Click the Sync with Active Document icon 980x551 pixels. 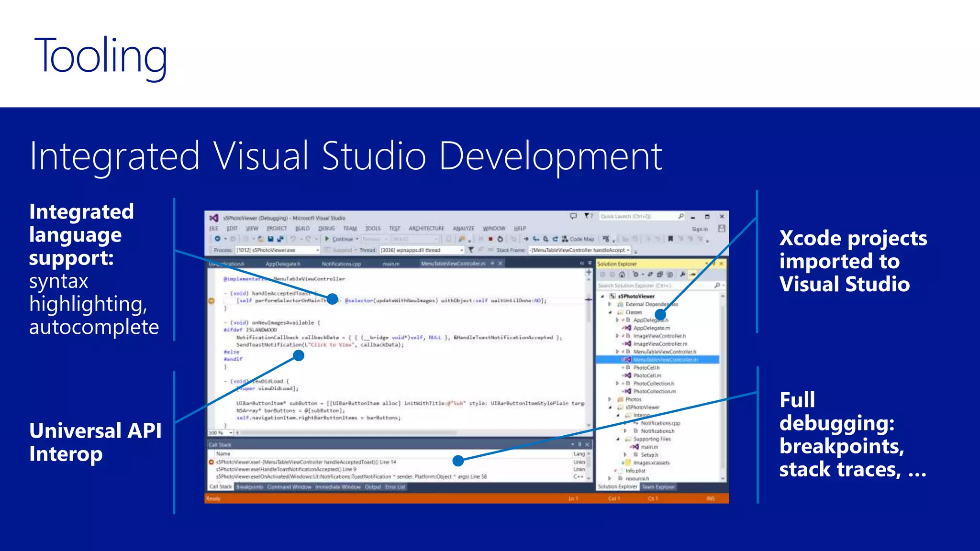tap(650, 275)
